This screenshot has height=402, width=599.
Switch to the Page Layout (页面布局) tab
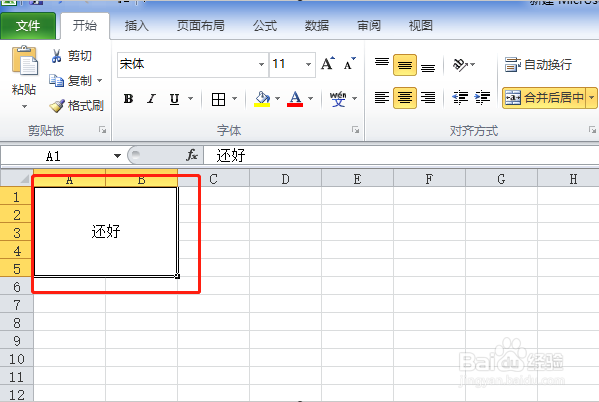[x=200, y=26]
